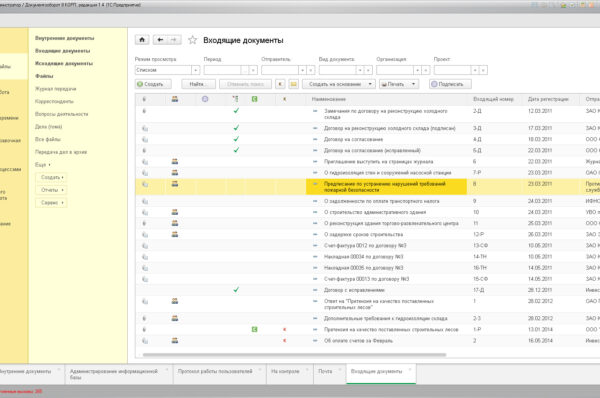Open the Создать на основании dropdown
600x398 pixels.
click(x=339, y=84)
